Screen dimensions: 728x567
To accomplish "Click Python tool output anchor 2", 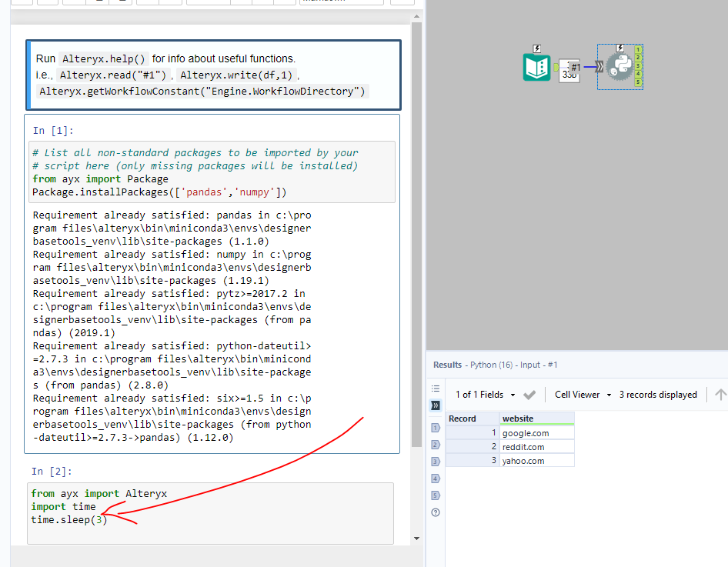I will [x=638, y=58].
